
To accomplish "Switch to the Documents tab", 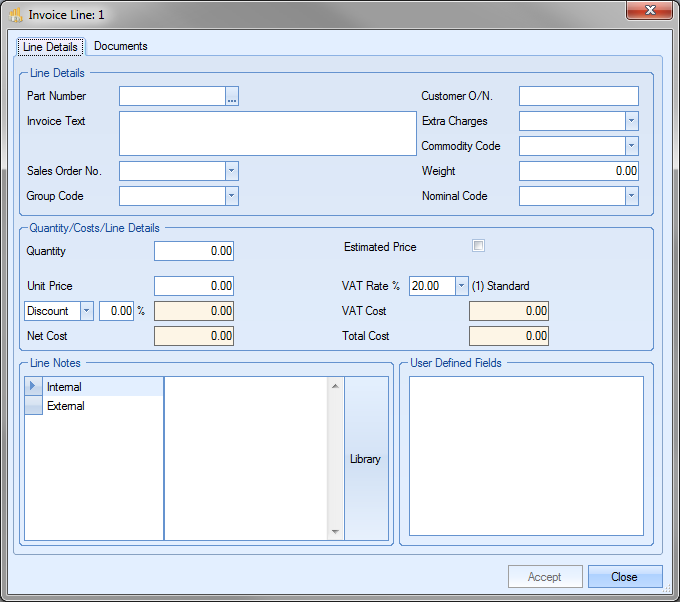I will coord(120,46).
